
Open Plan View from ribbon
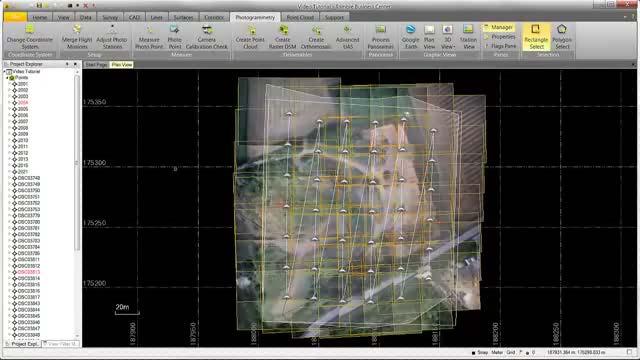pyautogui.click(x=429, y=37)
